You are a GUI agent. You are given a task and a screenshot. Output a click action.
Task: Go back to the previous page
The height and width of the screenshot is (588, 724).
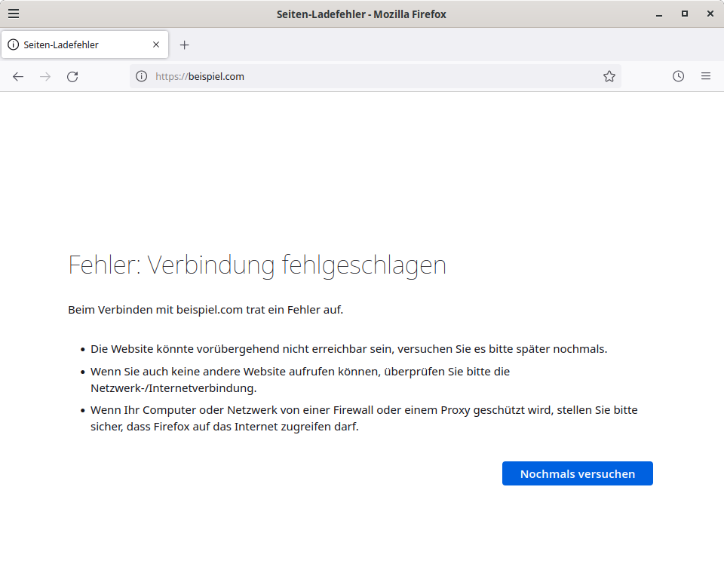[x=18, y=76]
